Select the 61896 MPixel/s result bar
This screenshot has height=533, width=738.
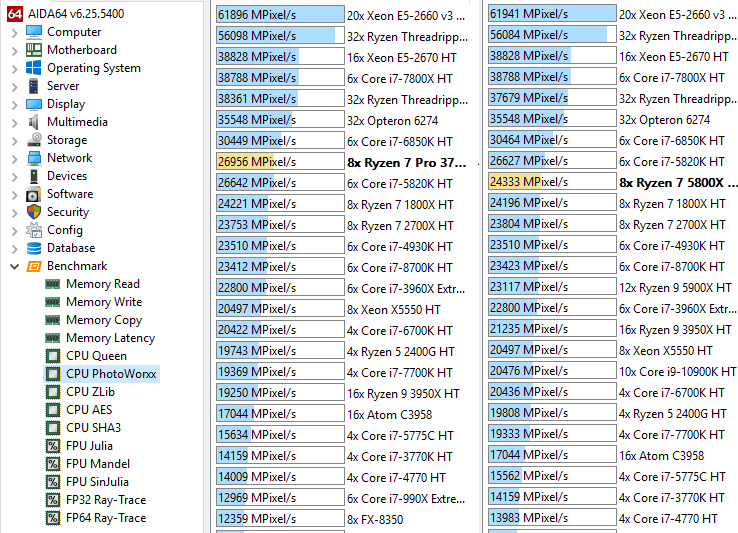[x=280, y=15]
